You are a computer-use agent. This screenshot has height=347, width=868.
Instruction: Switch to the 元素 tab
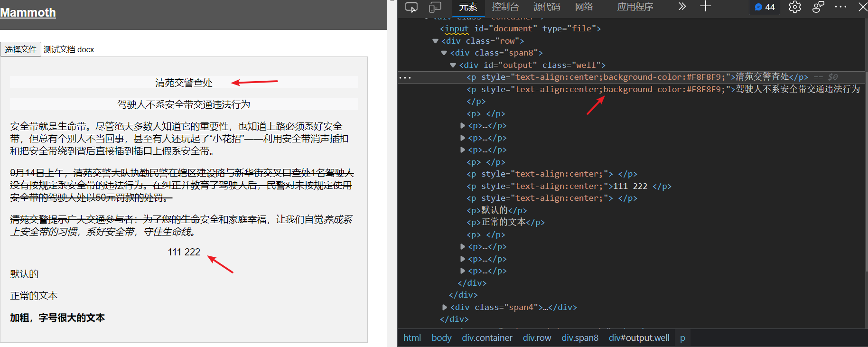(x=468, y=7)
